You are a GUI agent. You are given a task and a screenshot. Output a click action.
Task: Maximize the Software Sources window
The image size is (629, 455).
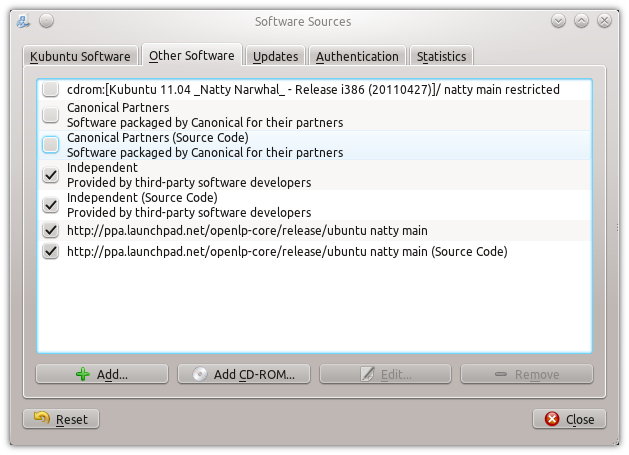(581, 20)
